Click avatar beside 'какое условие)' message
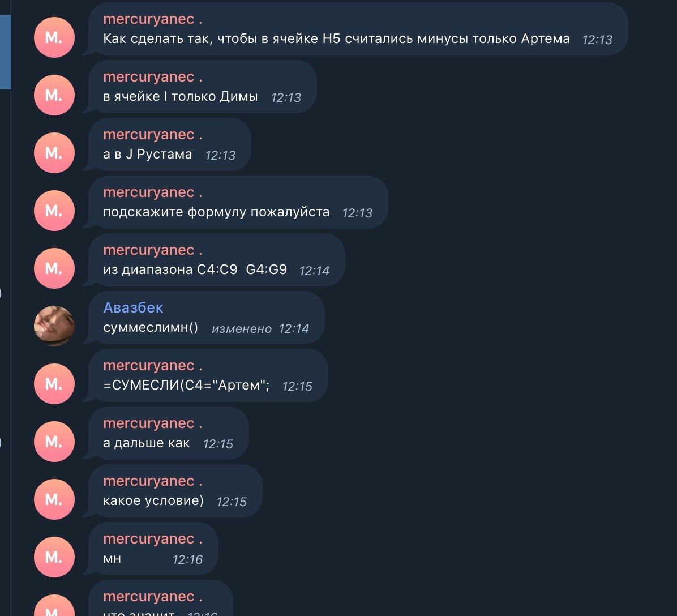The height and width of the screenshot is (616, 677). (54, 499)
